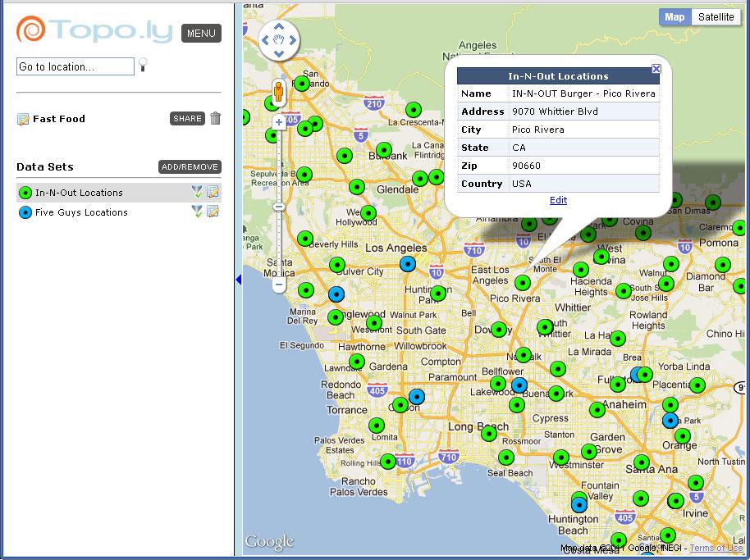
Task: Click the blue Five Guys legend marker icon
Action: coord(25,212)
